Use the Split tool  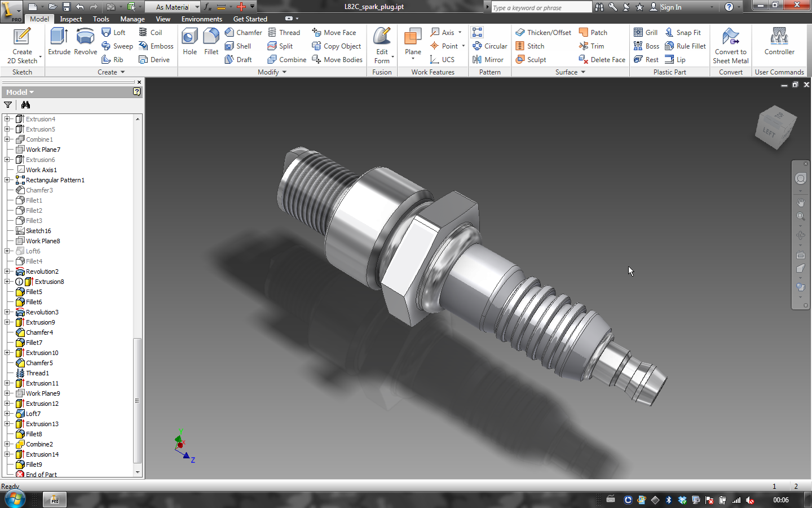tap(280, 46)
